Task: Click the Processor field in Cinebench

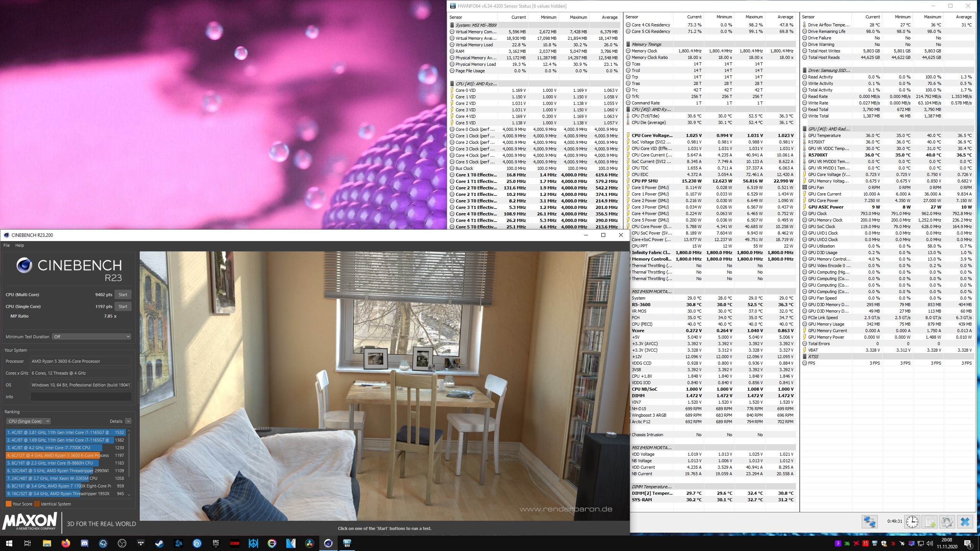Action: click(x=81, y=361)
